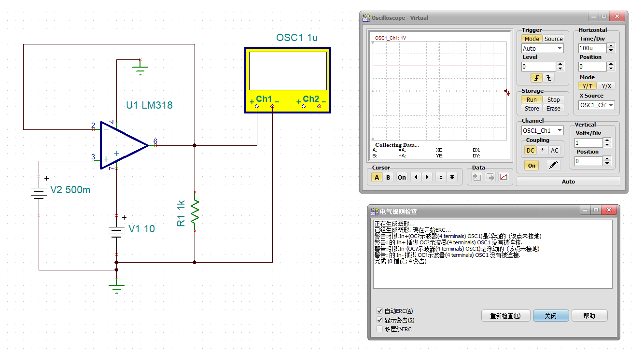This screenshot has width=644, height=352.
Task: Select ground symbol at bottom of circuit
Action: tap(116, 287)
